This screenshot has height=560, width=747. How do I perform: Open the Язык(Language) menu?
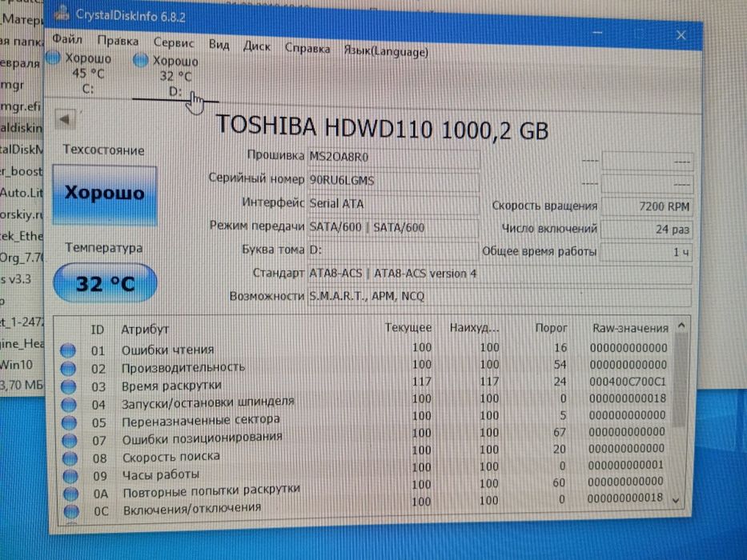coord(386,51)
